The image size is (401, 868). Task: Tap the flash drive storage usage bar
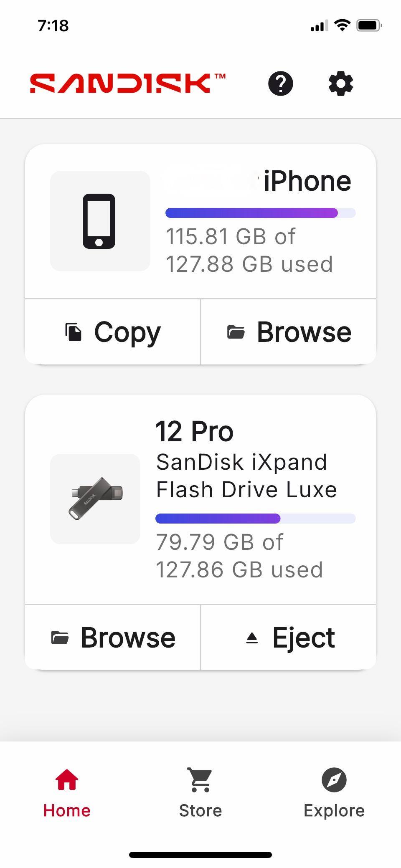255,519
